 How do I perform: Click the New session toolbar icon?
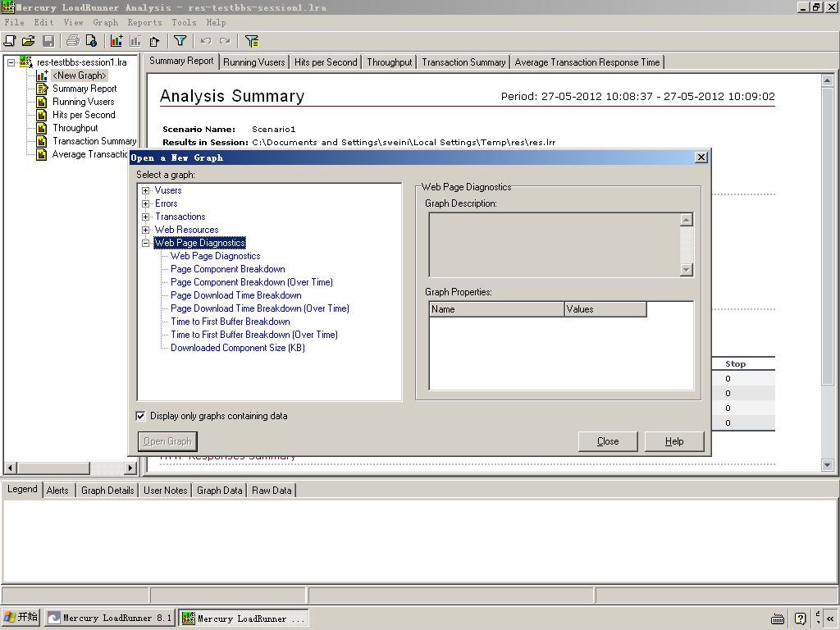tap(10, 41)
